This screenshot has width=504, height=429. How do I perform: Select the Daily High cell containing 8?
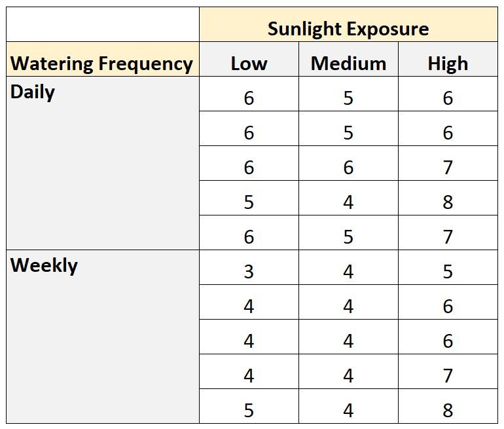point(448,198)
